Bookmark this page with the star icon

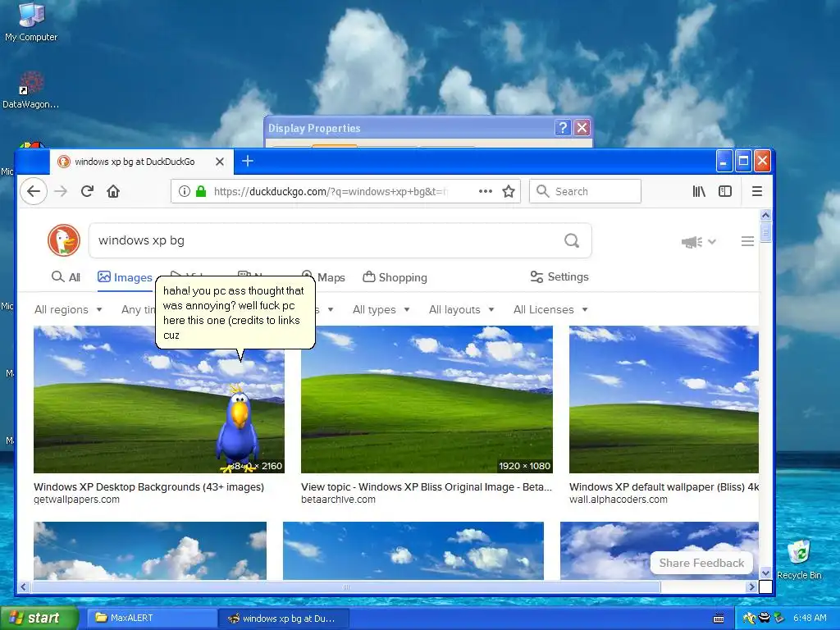click(509, 191)
